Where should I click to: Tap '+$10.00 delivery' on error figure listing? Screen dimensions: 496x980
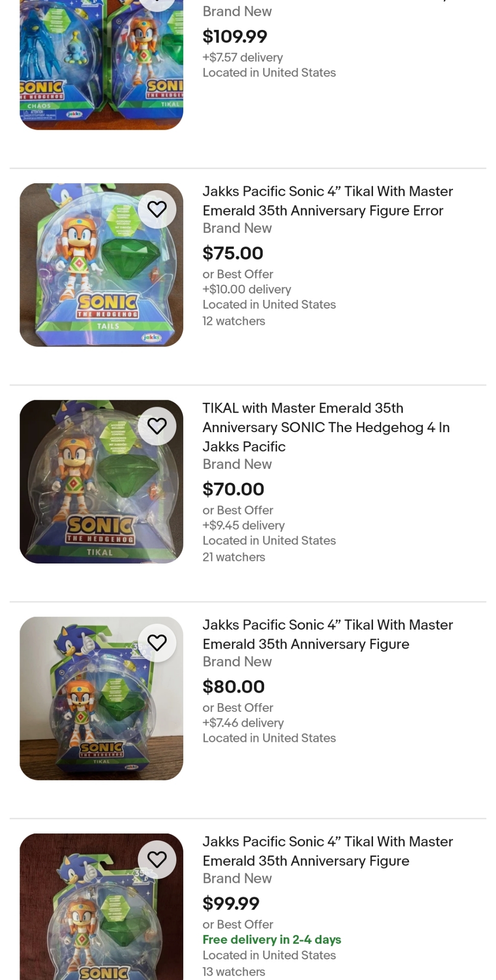point(247,289)
